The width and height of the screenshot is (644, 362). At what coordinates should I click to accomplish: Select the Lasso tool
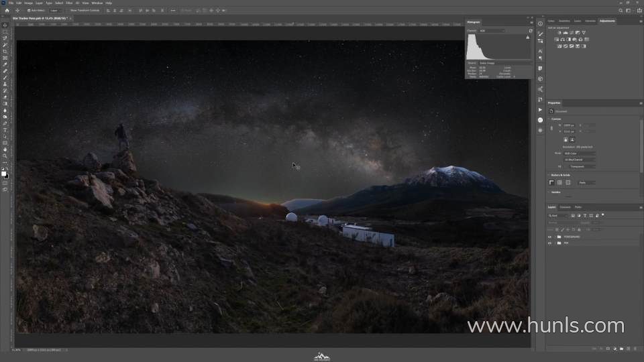tap(5, 38)
